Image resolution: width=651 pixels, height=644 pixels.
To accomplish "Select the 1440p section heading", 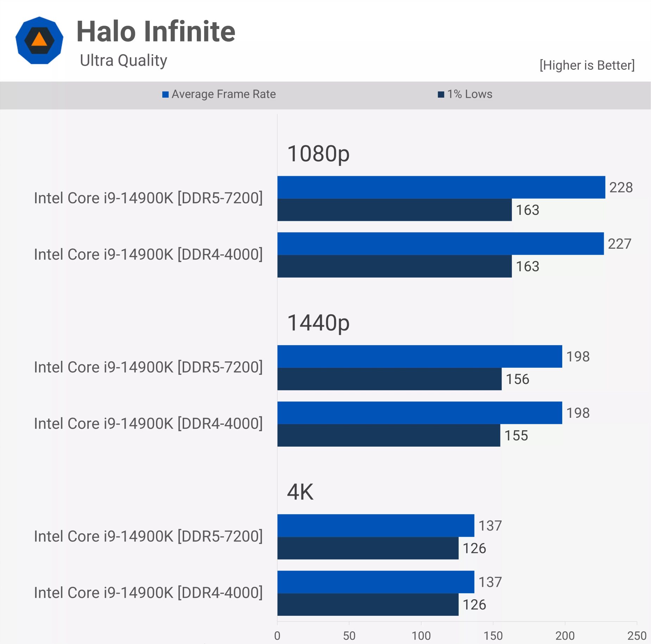I will [318, 323].
